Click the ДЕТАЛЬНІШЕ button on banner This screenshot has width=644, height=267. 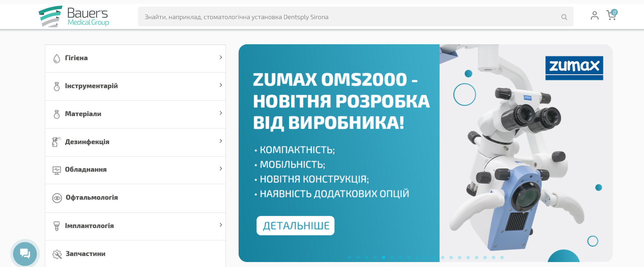(295, 226)
